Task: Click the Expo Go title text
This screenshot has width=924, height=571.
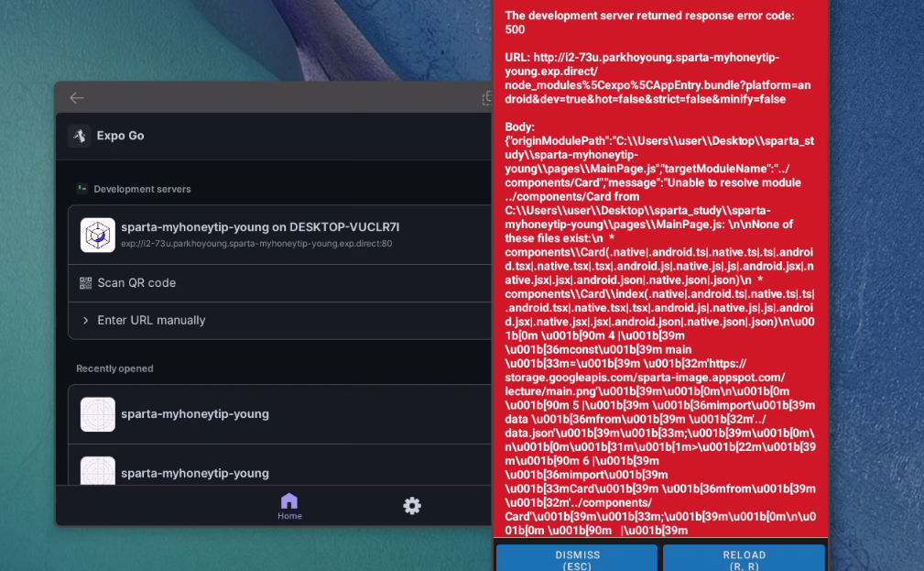Action: pyautogui.click(x=120, y=136)
